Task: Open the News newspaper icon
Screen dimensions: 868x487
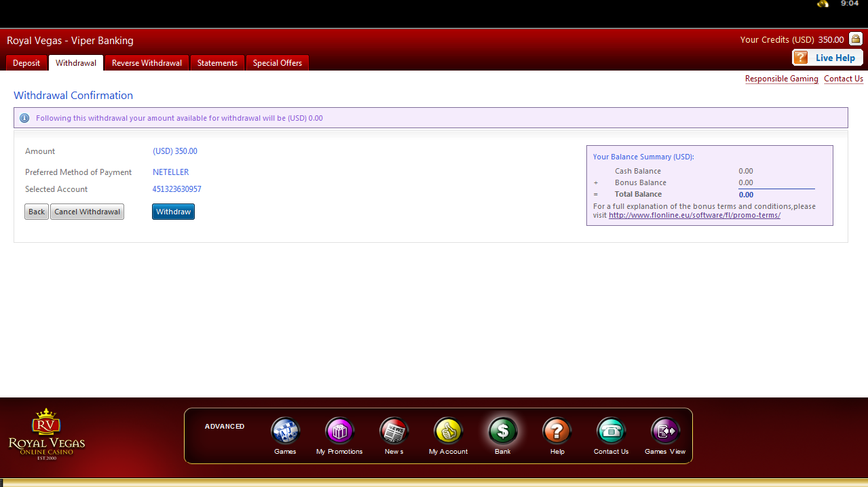Action: [x=394, y=431]
